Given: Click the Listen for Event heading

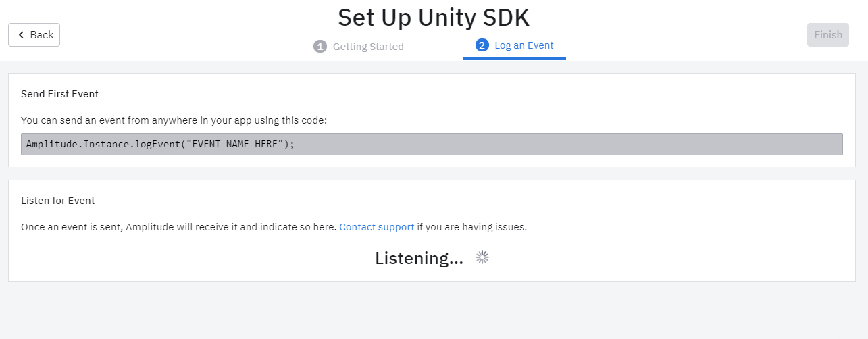Looking at the screenshot, I should (x=57, y=201).
